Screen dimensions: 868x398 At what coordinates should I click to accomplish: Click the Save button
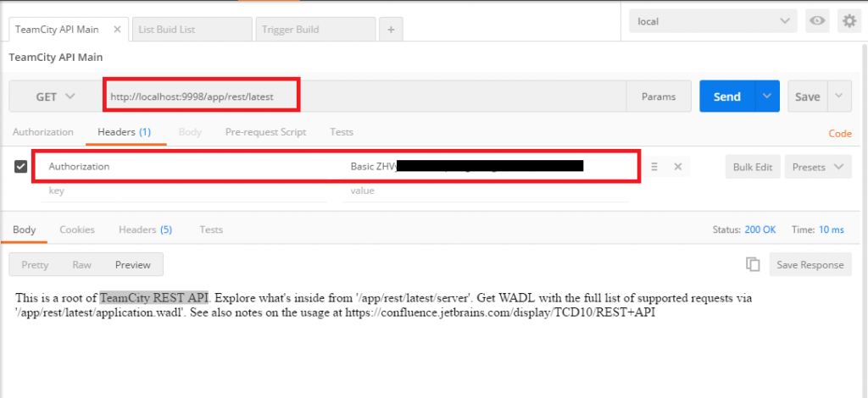808,97
